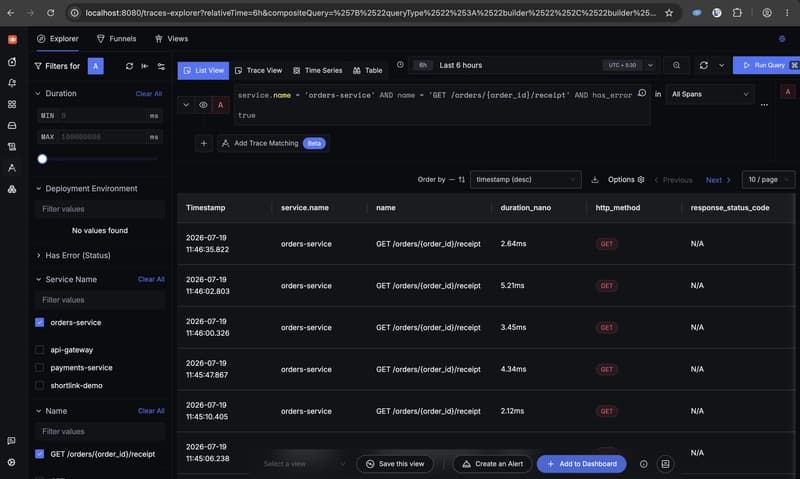Click the panel layout icon in bottom bar
The height and width of the screenshot is (479, 800).
coord(665,464)
